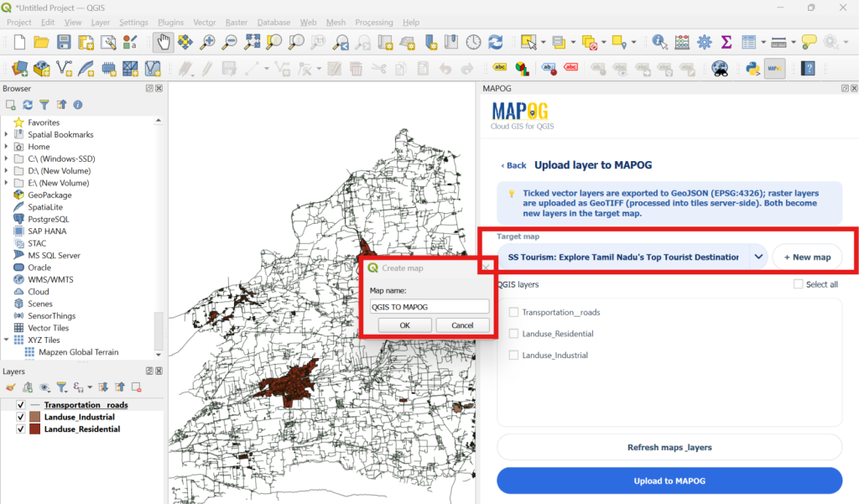Expand the Home tree node

pyautogui.click(x=6, y=146)
